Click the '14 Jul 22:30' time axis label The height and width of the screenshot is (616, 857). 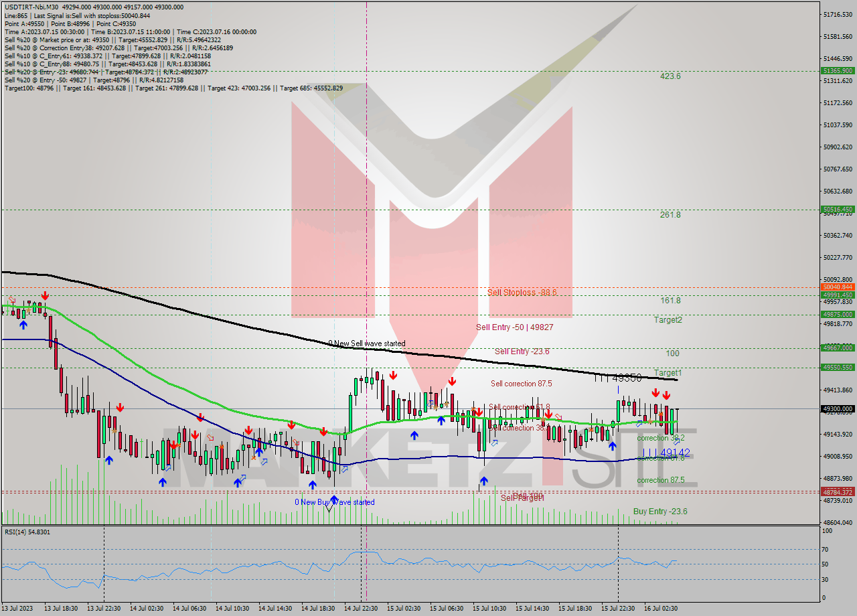[361, 609]
